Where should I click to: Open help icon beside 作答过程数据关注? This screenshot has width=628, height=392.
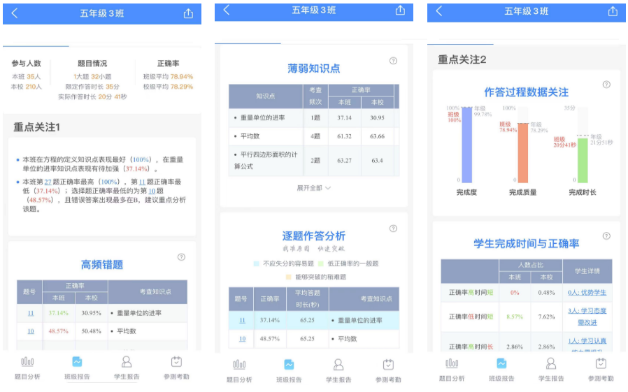pos(606,84)
